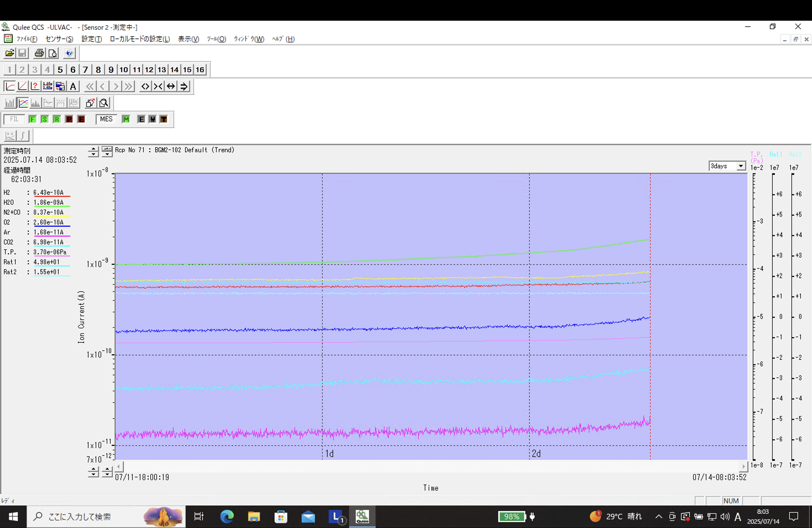Viewport: 812px width, 528px height.
Task: Click the brown T indicator
Action: pos(164,119)
